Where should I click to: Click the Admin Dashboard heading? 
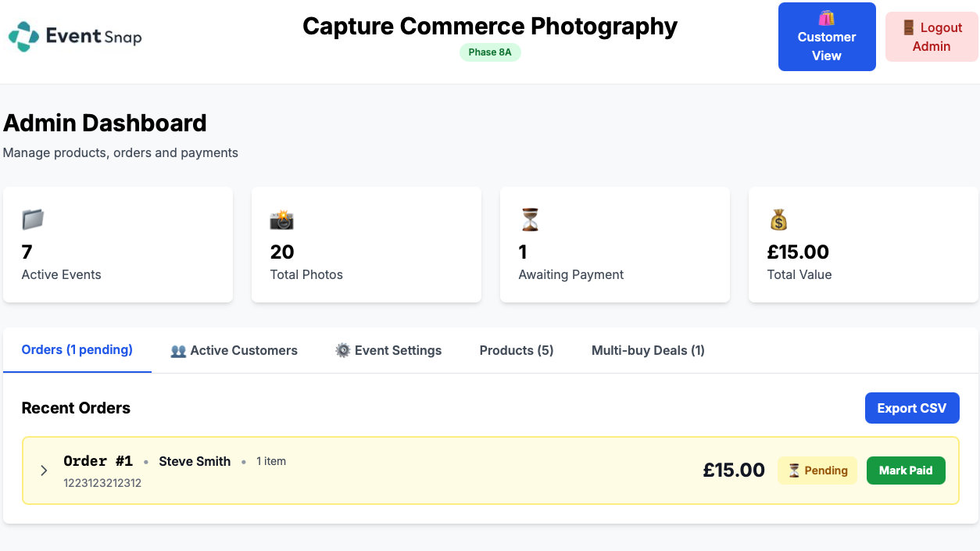coord(105,123)
